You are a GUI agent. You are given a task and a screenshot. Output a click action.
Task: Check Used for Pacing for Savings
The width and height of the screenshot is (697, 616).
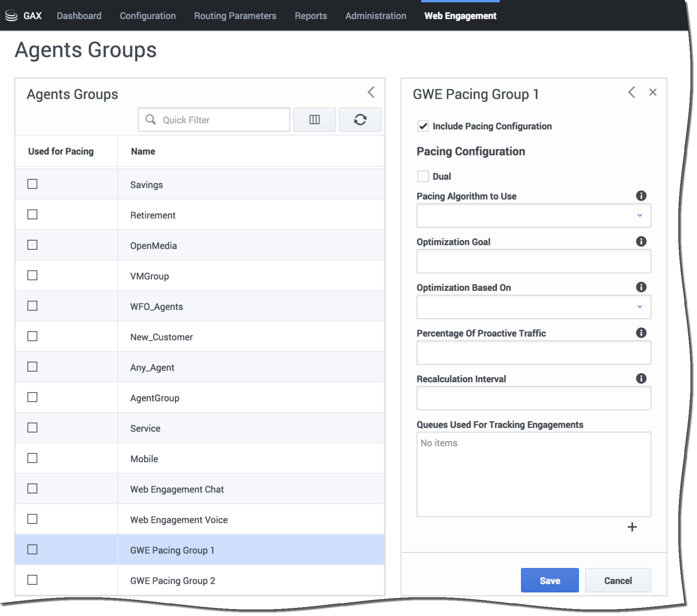click(32, 184)
